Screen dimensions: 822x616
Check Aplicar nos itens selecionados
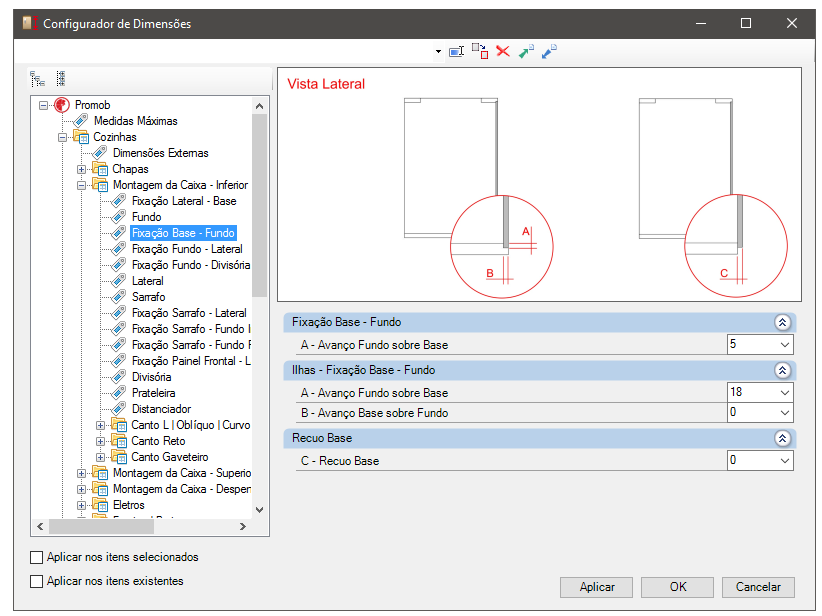point(36,557)
